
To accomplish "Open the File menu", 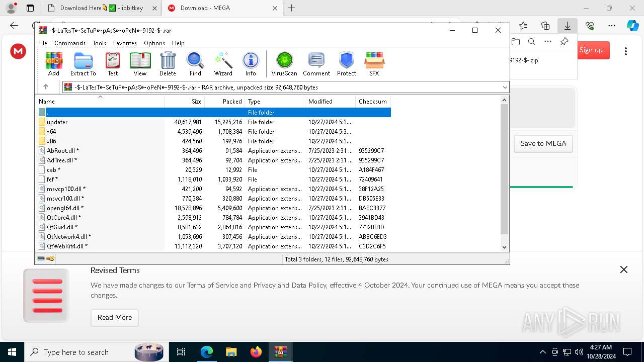I will coord(43,43).
